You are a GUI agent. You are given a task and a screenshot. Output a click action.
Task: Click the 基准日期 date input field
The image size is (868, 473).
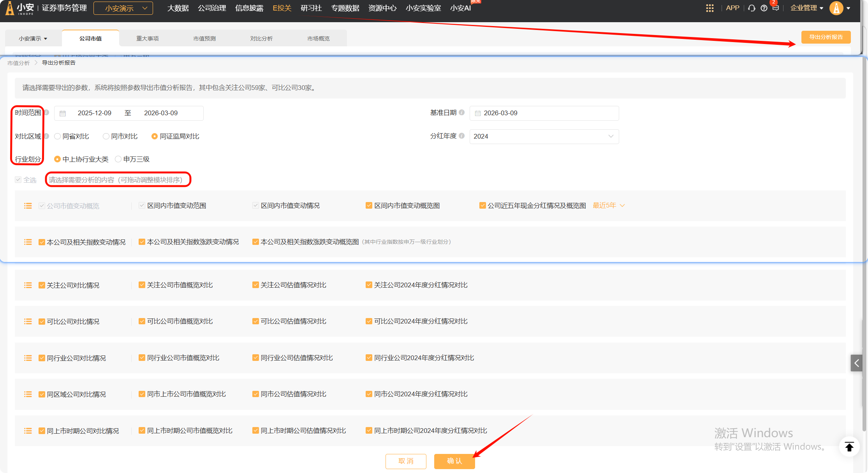click(x=544, y=113)
